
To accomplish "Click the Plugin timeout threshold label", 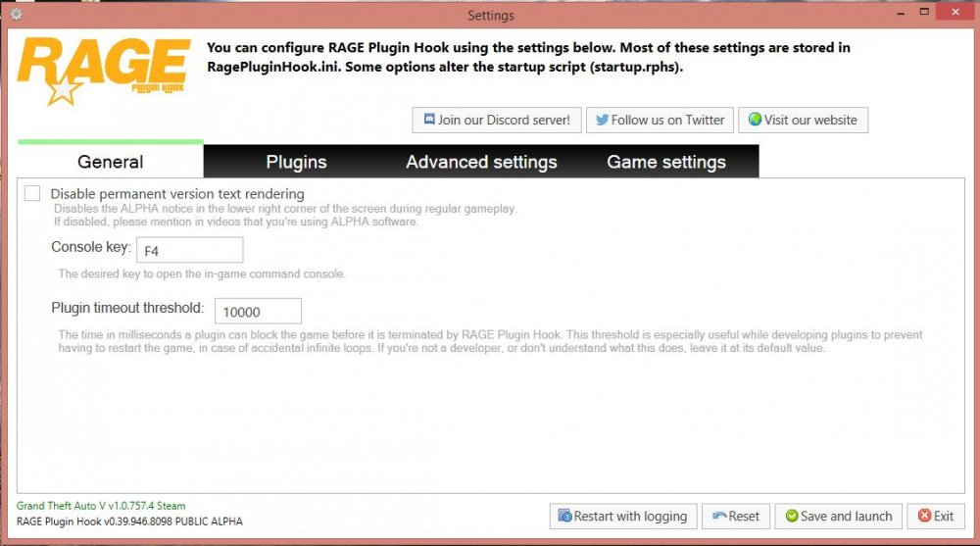I will [x=127, y=308].
